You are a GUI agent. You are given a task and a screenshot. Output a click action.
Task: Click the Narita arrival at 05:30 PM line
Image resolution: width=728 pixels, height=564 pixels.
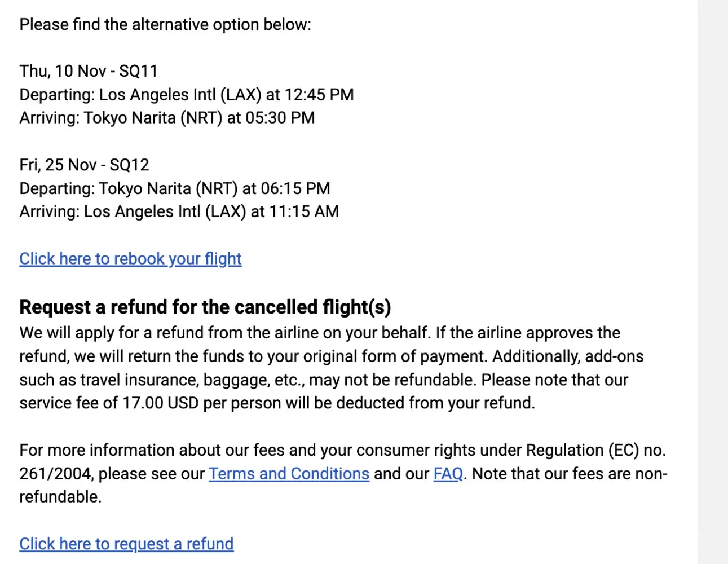click(167, 118)
